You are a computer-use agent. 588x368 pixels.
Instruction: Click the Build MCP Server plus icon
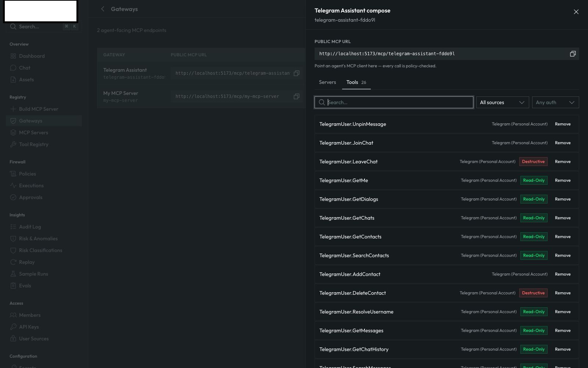click(13, 109)
